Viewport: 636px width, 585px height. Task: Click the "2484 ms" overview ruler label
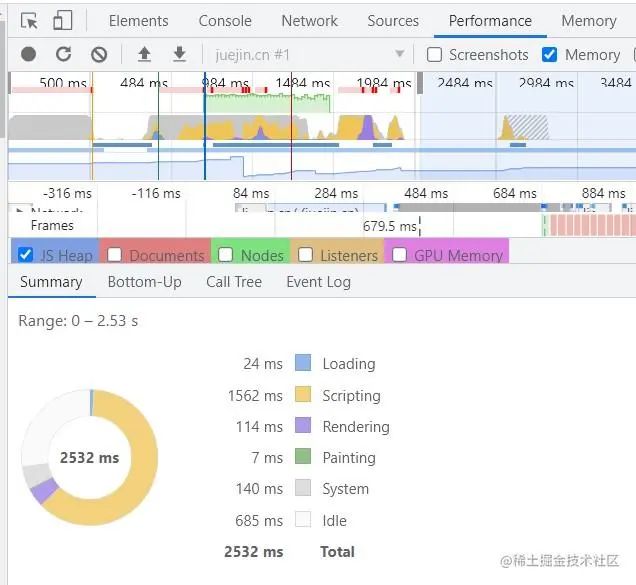click(x=465, y=83)
